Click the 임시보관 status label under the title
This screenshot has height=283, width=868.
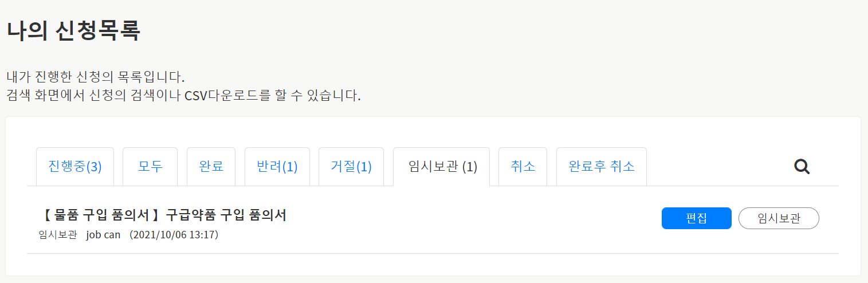[x=57, y=235]
